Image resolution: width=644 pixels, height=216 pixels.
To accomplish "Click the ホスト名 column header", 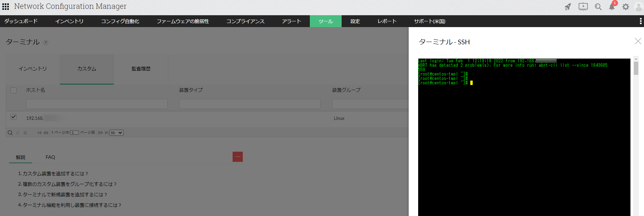I will click(36, 90).
